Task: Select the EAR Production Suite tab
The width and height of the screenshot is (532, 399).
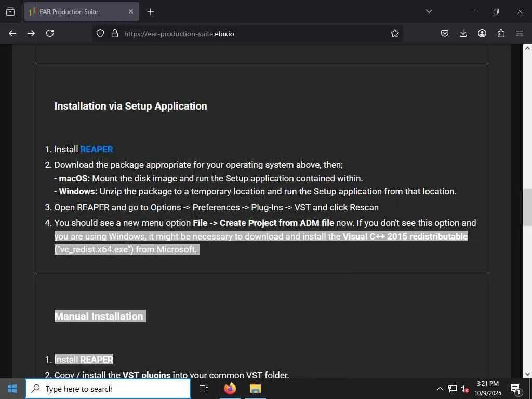Action: tap(82, 11)
